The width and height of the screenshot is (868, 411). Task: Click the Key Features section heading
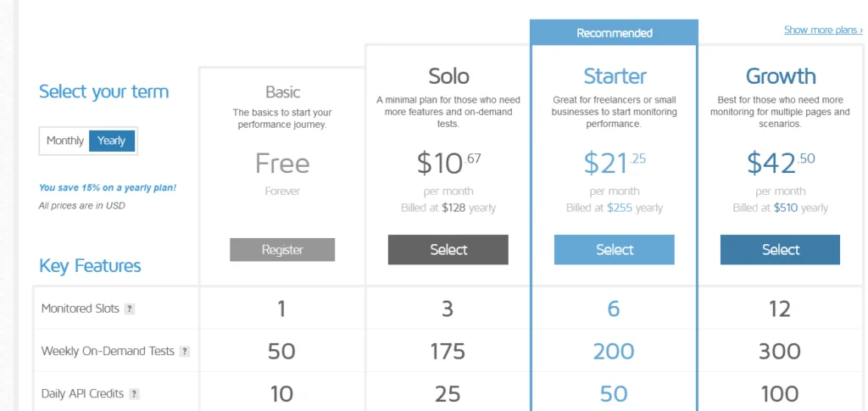coord(90,266)
